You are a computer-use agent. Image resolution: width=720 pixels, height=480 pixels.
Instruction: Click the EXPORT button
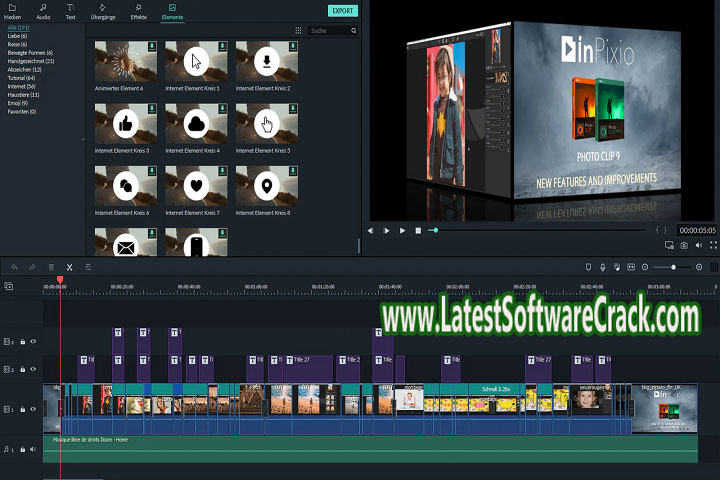coord(343,11)
